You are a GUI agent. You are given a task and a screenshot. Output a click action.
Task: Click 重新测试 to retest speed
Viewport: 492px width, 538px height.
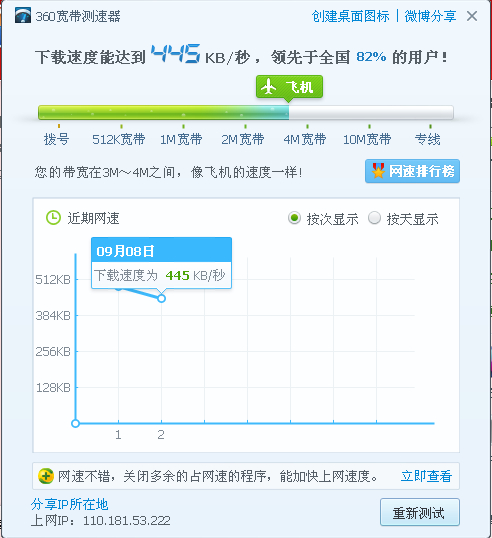(x=420, y=512)
